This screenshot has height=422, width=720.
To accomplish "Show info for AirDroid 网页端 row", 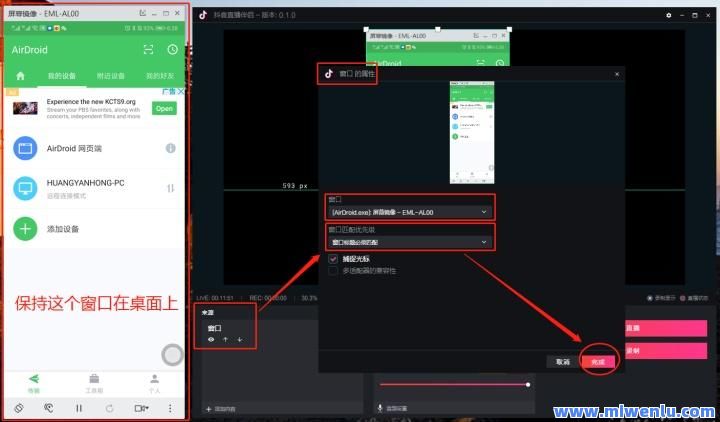I will pyautogui.click(x=170, y=148).
